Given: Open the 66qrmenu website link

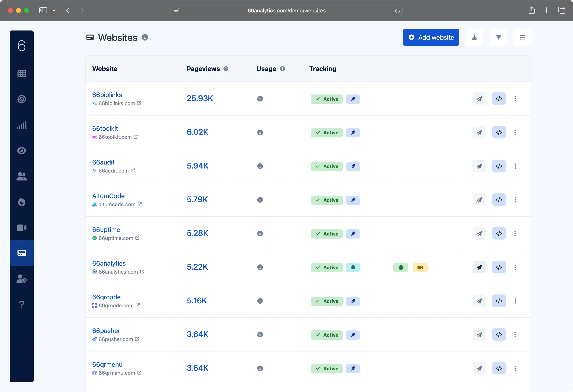Looking at the screenshot, I should (x=107, y=365).
